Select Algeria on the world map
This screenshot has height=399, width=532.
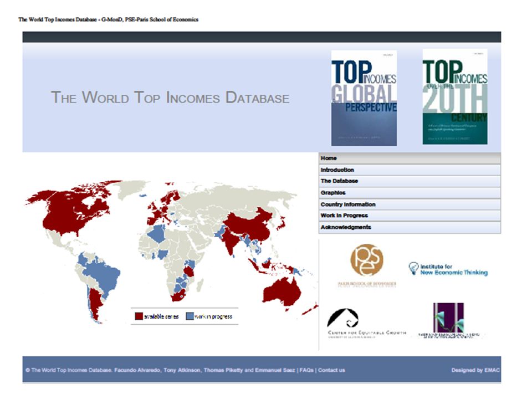pyautogui.click(x=157, y=233)
